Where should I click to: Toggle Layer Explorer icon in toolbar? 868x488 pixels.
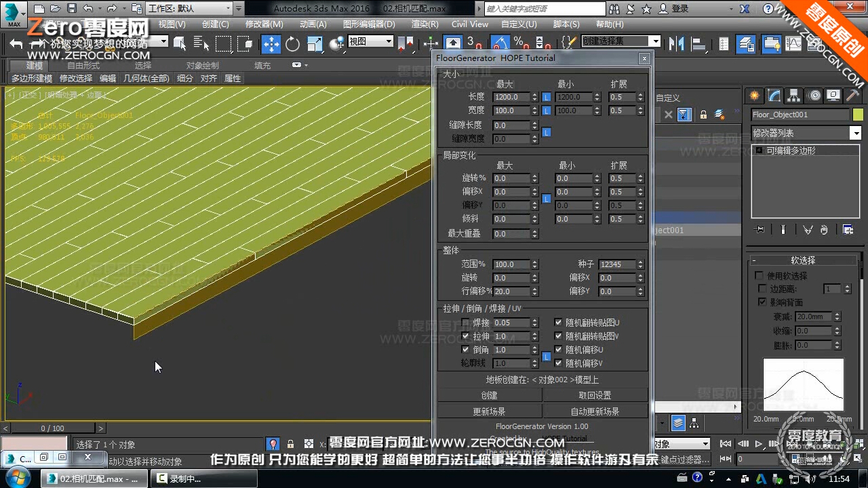(746, 43)
